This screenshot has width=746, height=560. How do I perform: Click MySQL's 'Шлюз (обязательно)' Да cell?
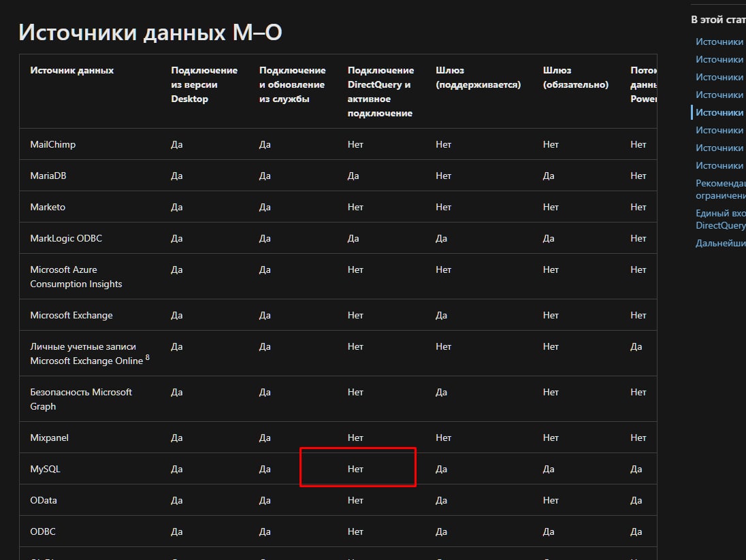tap(549, 469)
